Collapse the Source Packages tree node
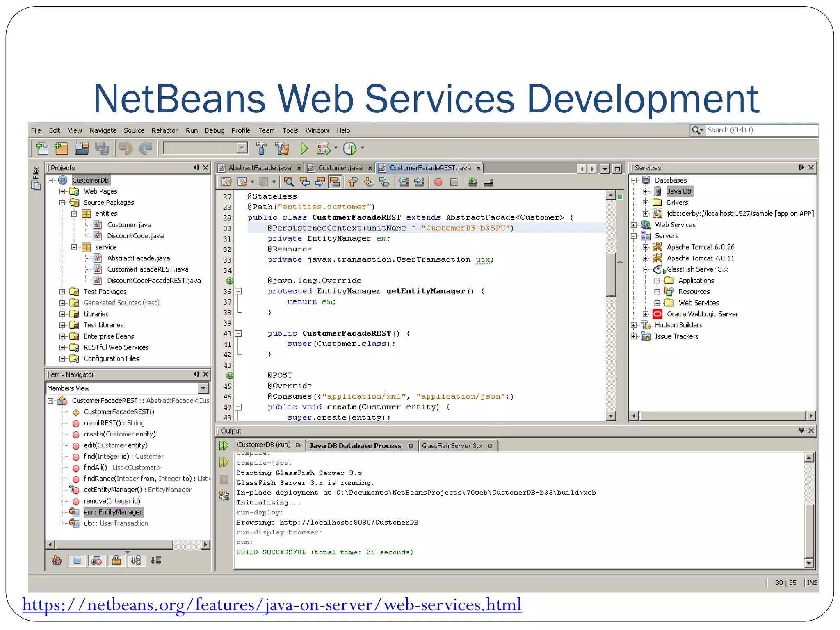The width and height of the screenshot is (840, 630). click(x=62, y=203)
